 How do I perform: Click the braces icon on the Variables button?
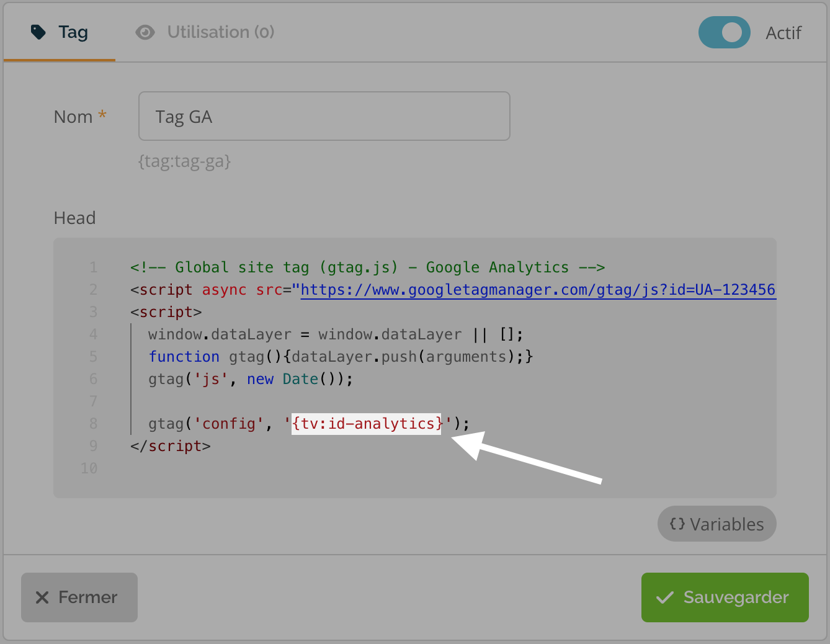coord(677,524)
